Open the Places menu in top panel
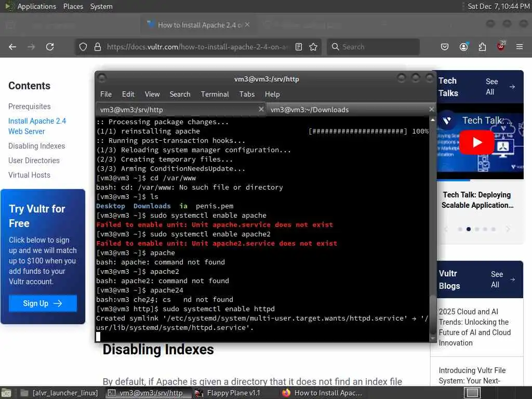 coord(73,6)
